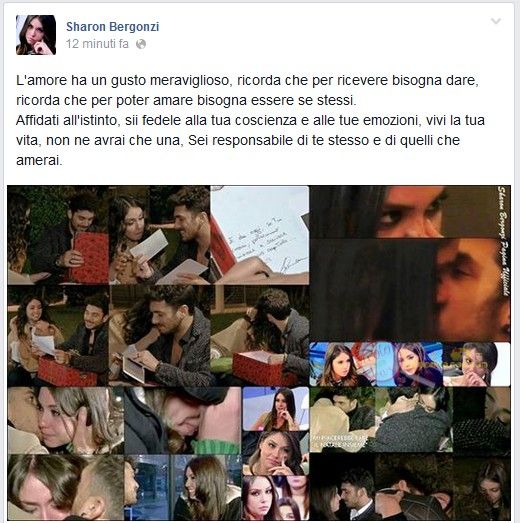
Task: Open the hug photo with green sleeve
Action: click(182, 420)
